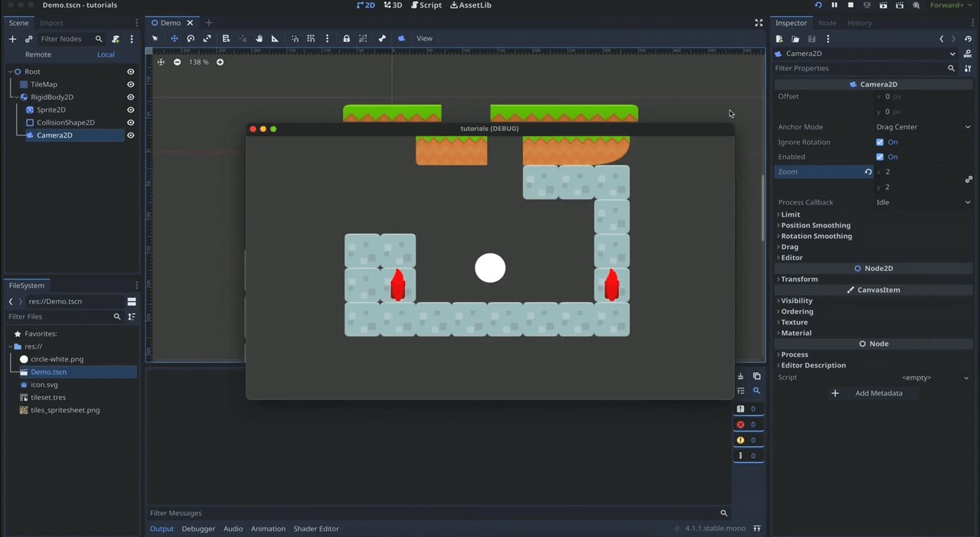The image size is (980, 537).
Task: Load an existing resource in Inspector
Action: 795,39
